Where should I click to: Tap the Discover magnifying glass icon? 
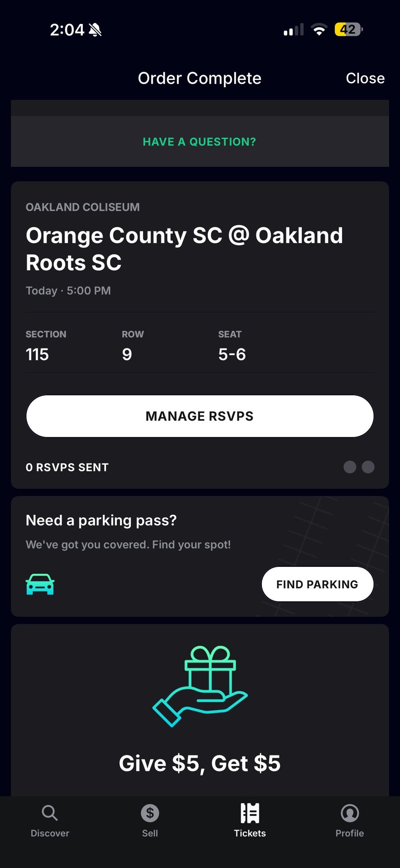point(50,813)
